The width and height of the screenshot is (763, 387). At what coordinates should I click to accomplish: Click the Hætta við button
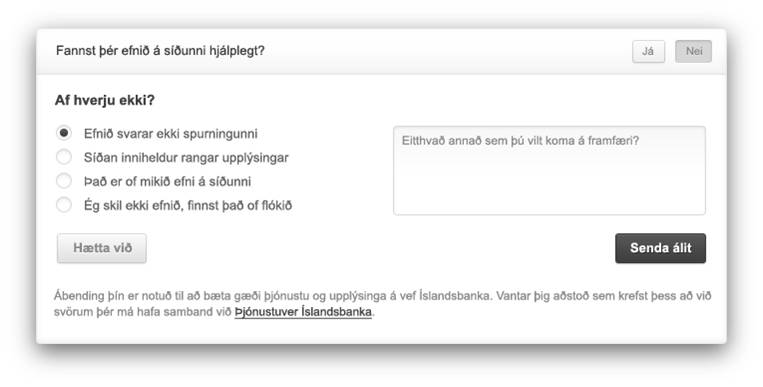(x=102, y=248)
